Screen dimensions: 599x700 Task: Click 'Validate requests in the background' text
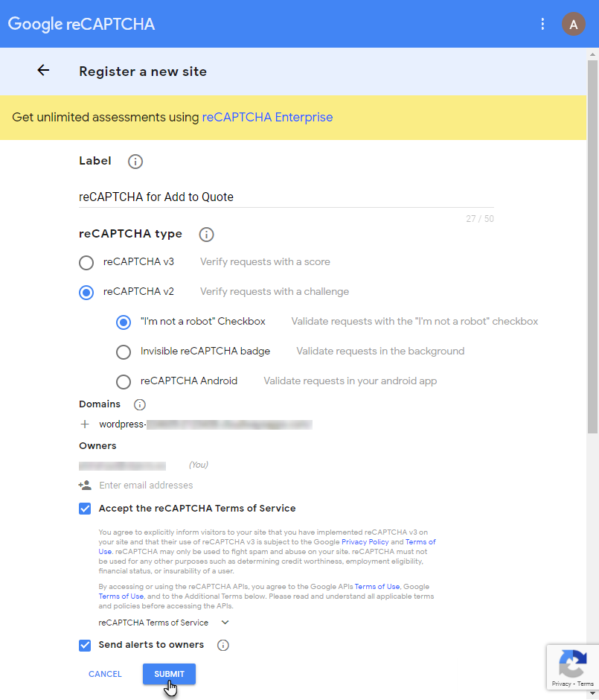point(380,351)
